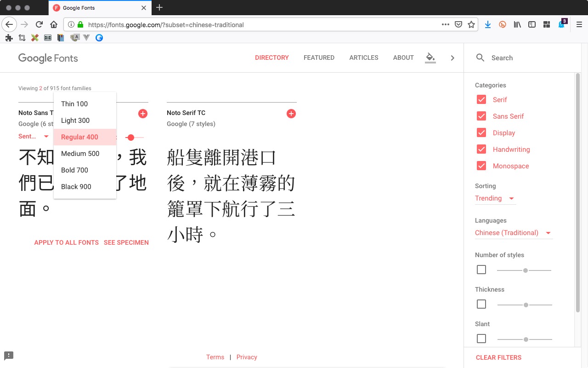
Task: Click the Slant slider
Action: pyautogui.click(x=525, y=339)
